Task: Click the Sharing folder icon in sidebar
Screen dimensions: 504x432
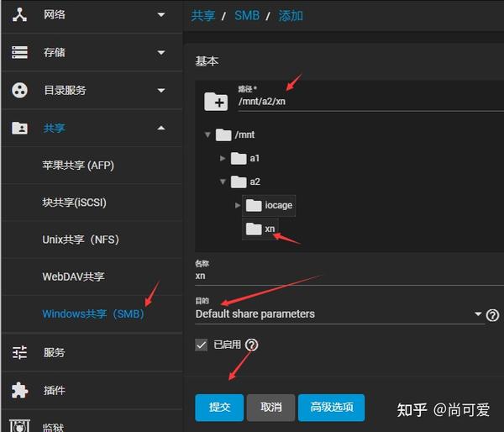Action: point(19,128)
